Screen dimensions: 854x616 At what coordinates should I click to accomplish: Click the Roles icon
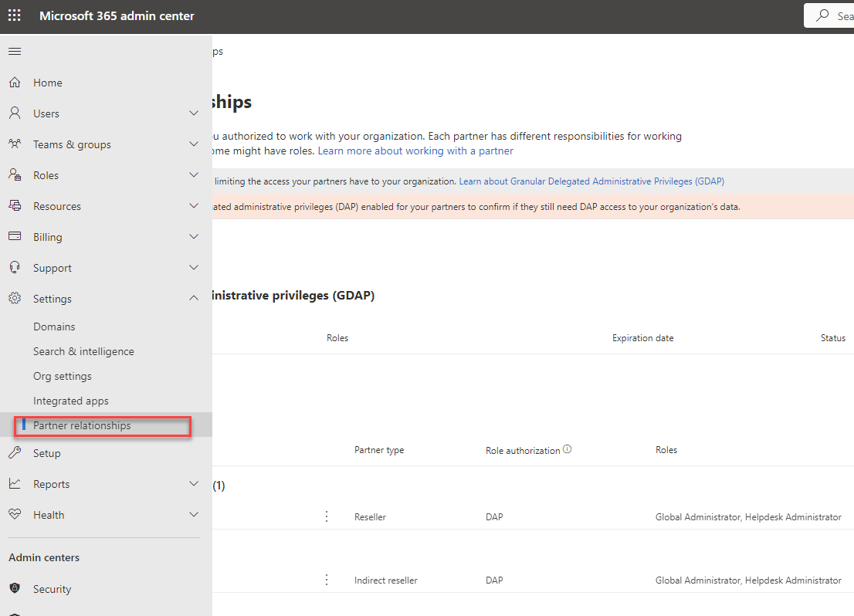coord(15,174)
